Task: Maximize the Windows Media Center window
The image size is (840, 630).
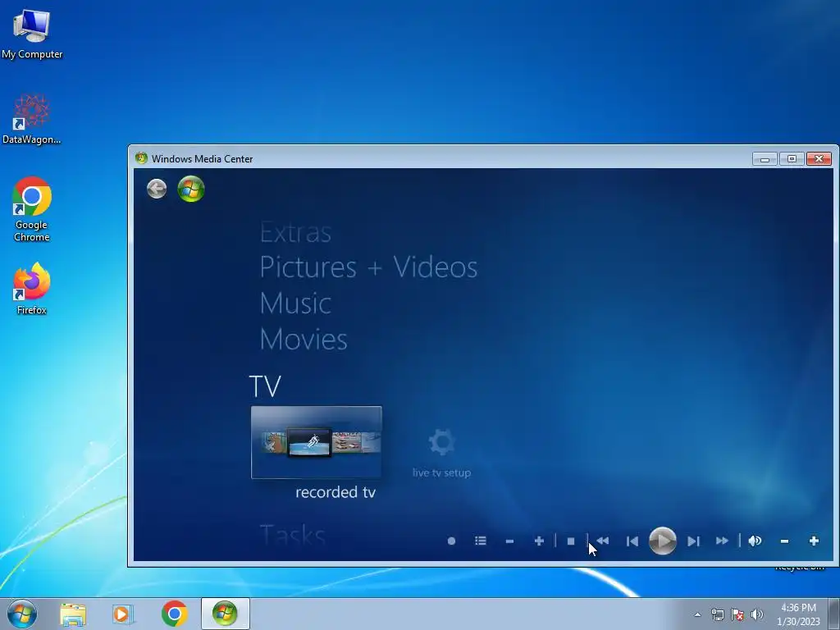Action: coord(792,158)
